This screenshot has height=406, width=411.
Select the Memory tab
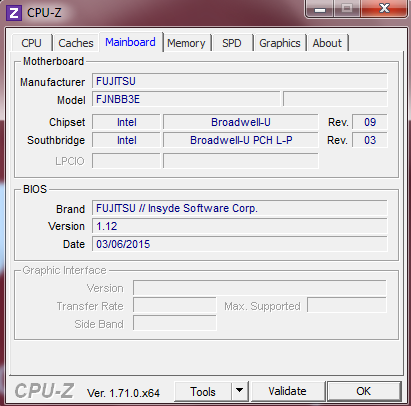coord(186,43)
